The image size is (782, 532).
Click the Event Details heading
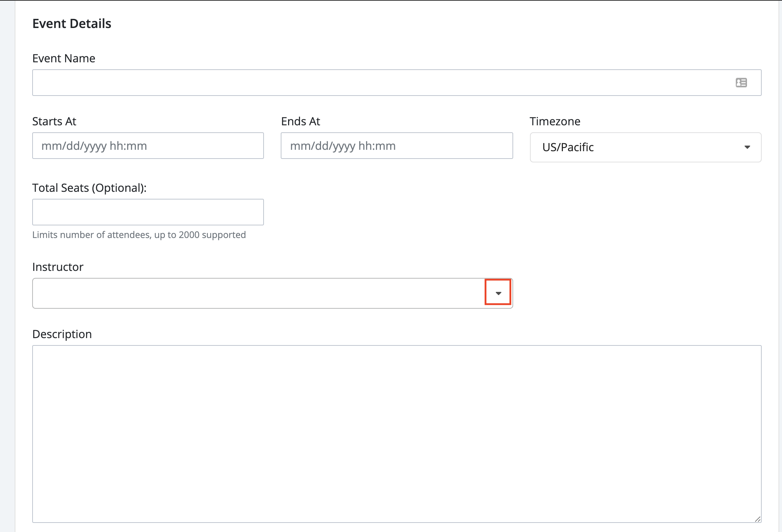point(72,24)
